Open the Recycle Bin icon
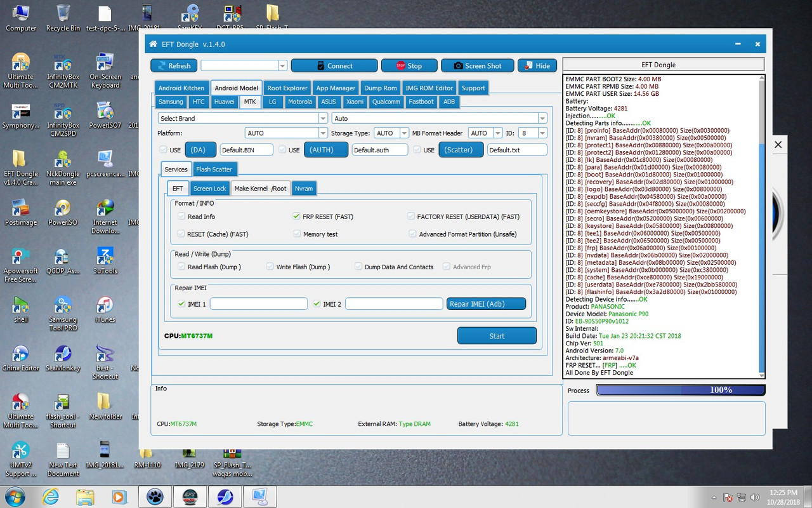This screenshot has height=508, width=812. click(63, 17)
